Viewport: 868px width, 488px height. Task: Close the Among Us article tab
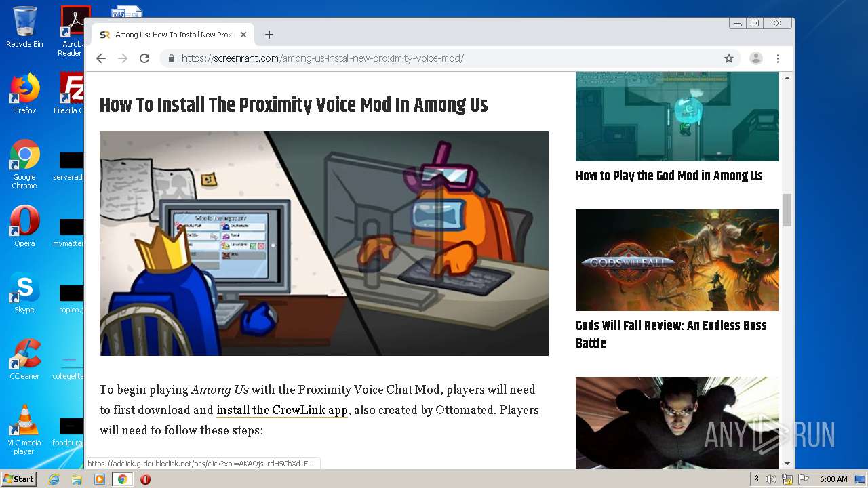point(244,35)
